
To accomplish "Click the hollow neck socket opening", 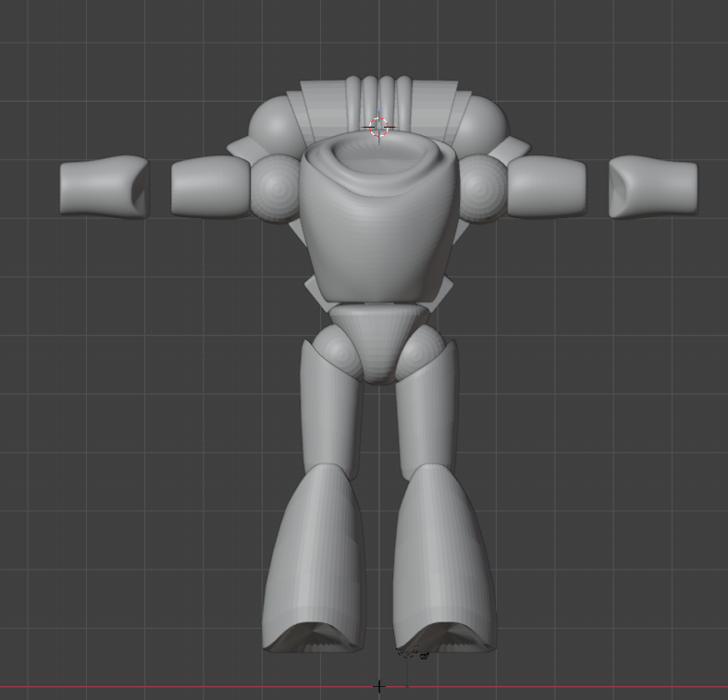I will (x=378, y=157).
